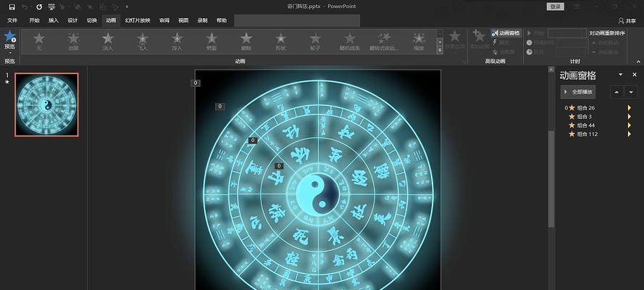Click the Save icon in quick access toolbar

click(12, 7)
